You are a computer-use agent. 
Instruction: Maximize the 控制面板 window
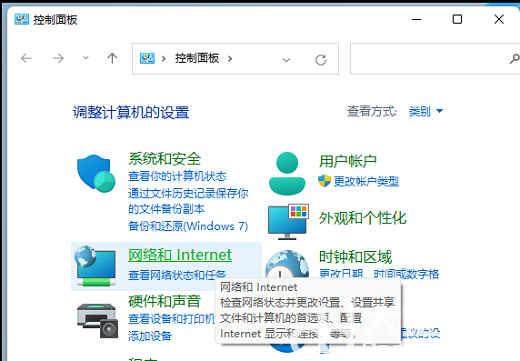tap(457, 19)
